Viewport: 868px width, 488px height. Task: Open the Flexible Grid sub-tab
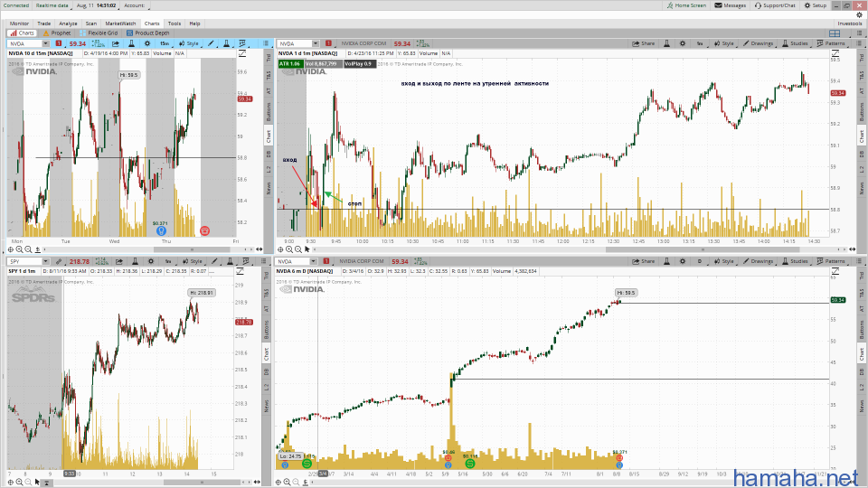click(x=98, y=33)
